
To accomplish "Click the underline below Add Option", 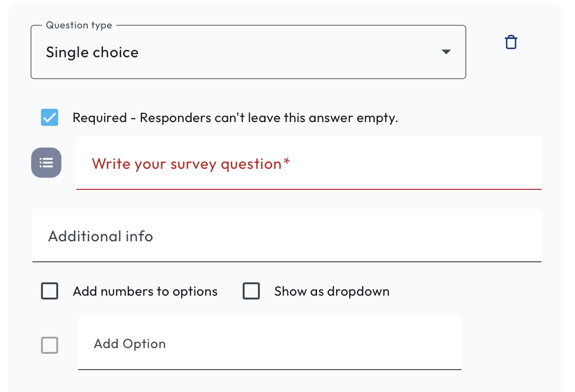I will (x=269, y=369).
